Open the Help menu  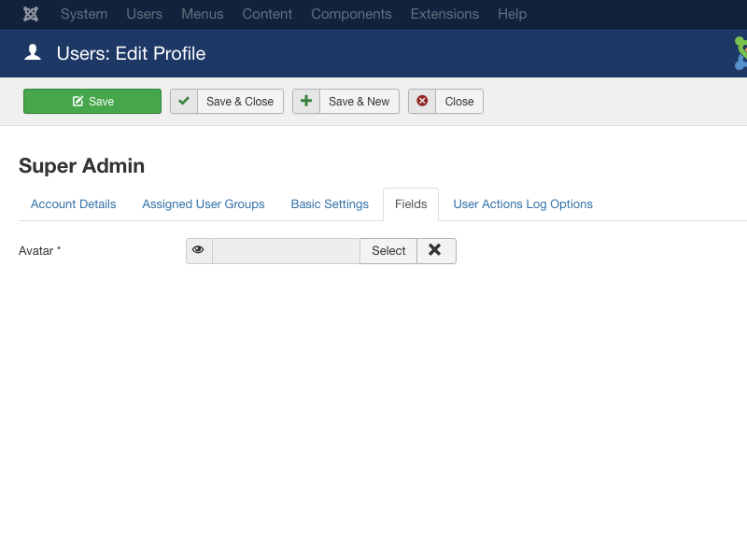pyautogui.click(x=512, y=14)
